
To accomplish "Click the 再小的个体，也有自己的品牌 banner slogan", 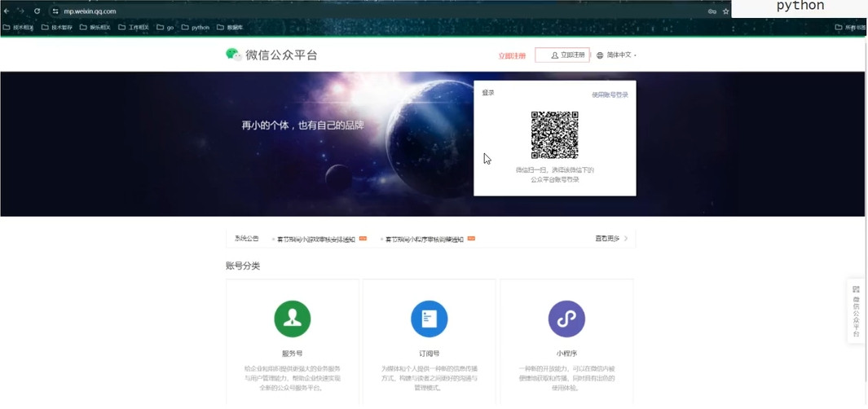I will click(303, 125).
